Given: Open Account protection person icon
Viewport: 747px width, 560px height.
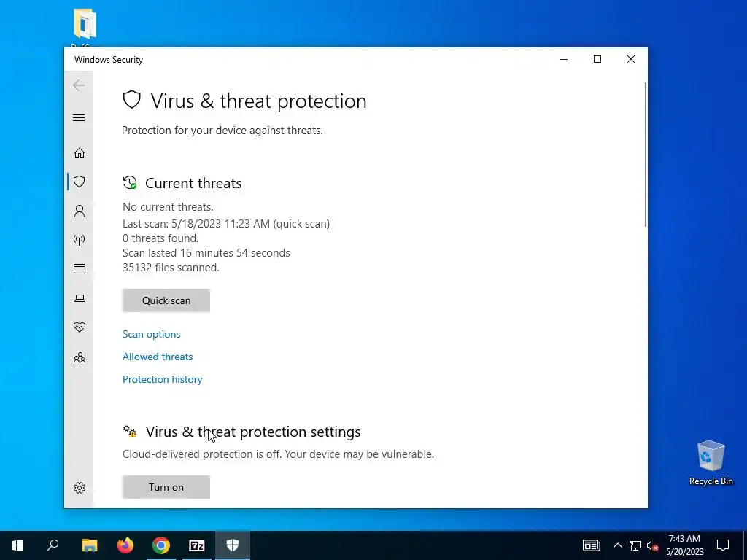Looking at the screenshot, I should coord(79,211).
